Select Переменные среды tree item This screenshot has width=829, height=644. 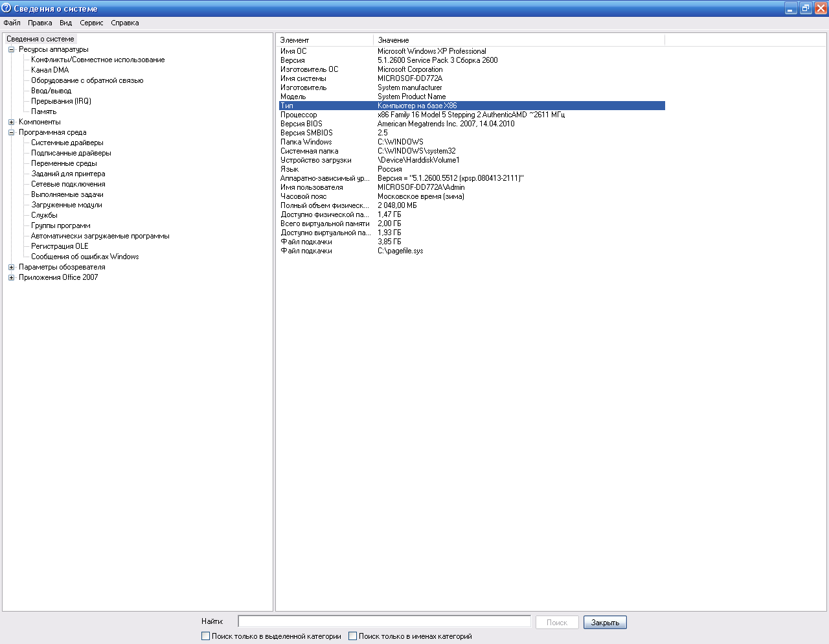[x=64, y=163]
